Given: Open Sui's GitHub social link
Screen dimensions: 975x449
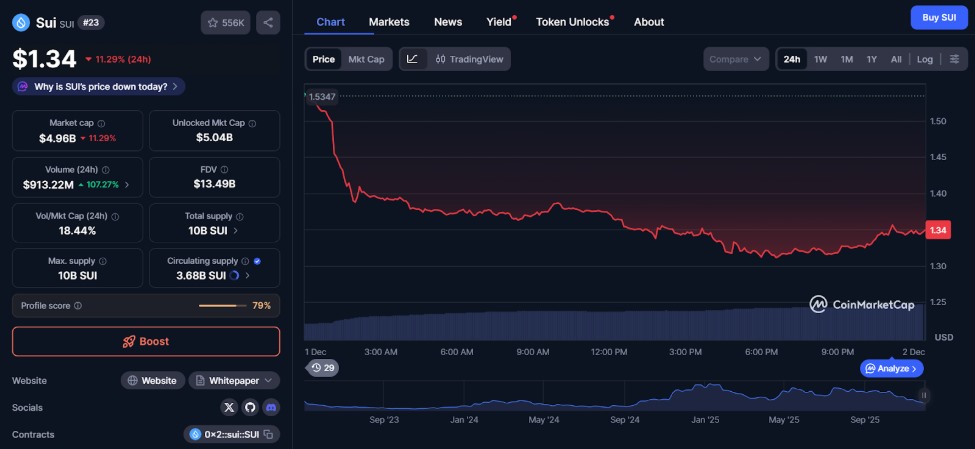Looking at the screenshot, I should point(250,407).
